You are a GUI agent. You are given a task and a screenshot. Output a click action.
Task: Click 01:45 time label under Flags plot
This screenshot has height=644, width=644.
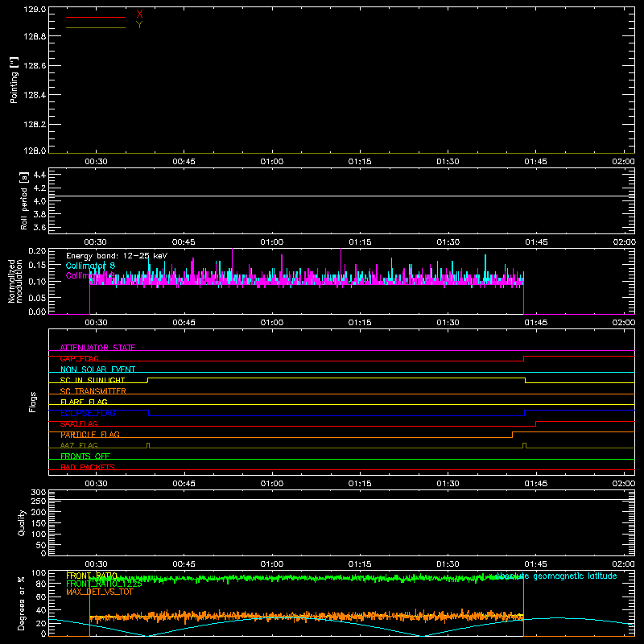(x=536, y=484)
